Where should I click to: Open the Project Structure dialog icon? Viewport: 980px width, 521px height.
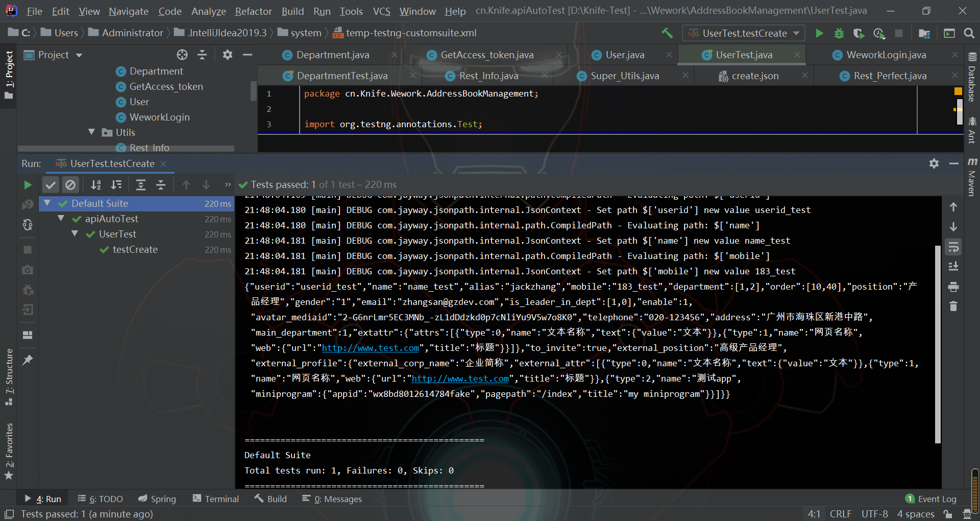pos(924,33)
